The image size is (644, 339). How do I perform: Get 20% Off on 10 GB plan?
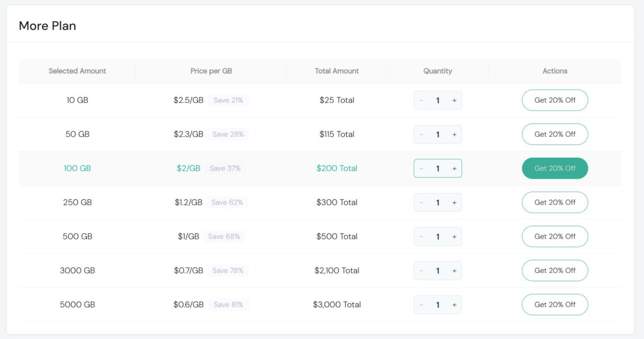tap(555, 100)
